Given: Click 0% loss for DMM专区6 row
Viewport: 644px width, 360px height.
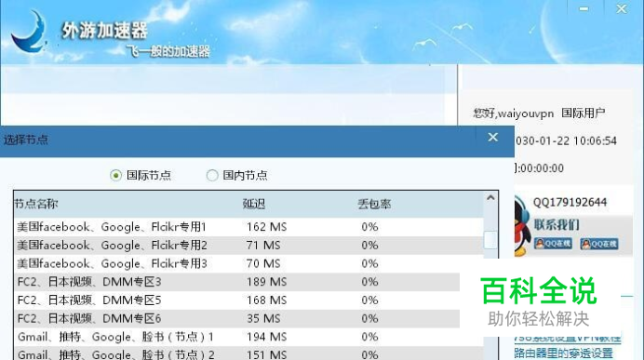Looking at the screenshot, I should (x=369, y=318).
